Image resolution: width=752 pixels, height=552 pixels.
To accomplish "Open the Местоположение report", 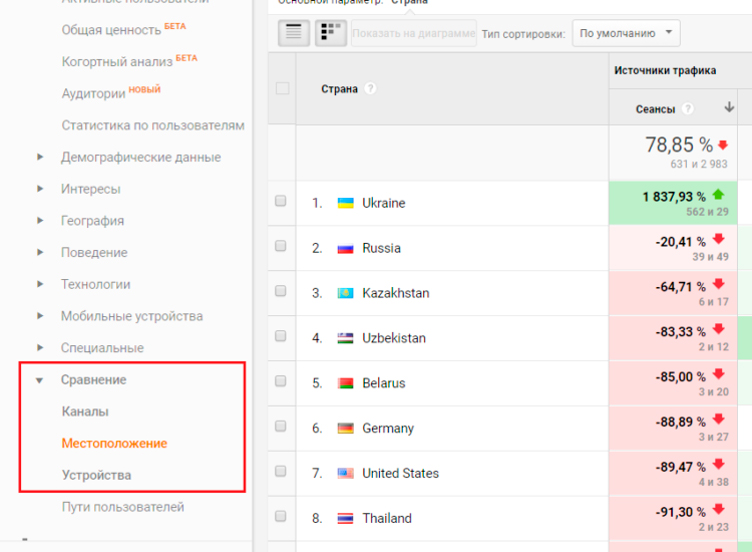I will click(x=114, y=443).
